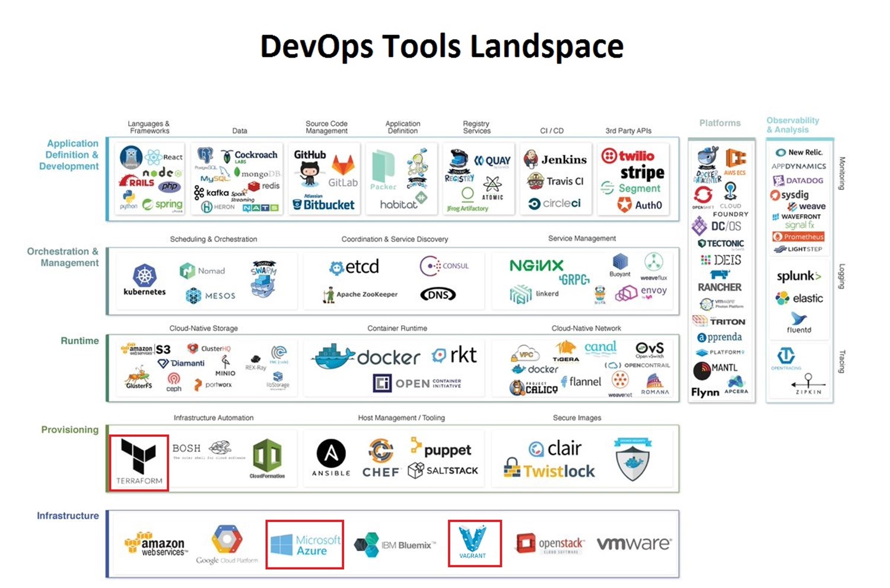Select the "Cloud-Native Storage" heading

click(204, 328)
